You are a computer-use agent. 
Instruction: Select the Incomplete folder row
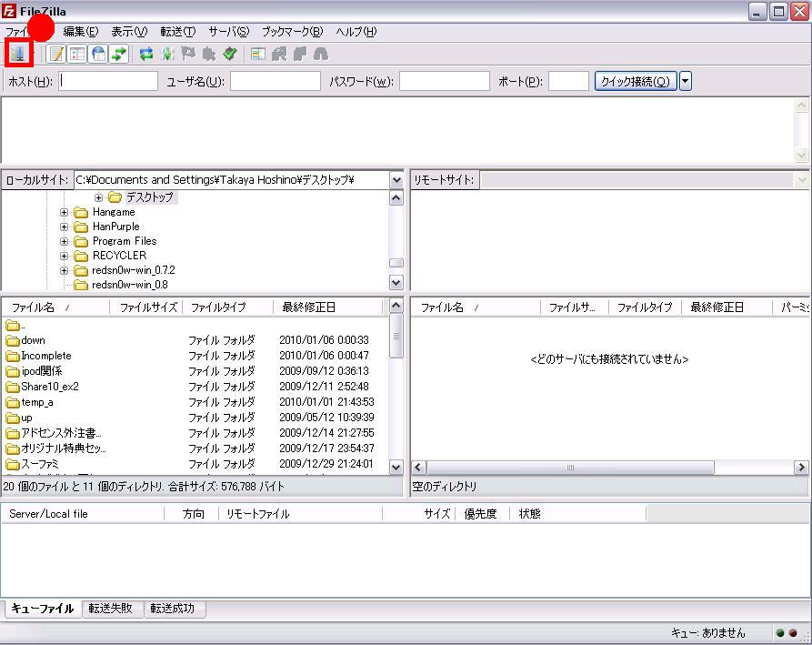point(195,356)
